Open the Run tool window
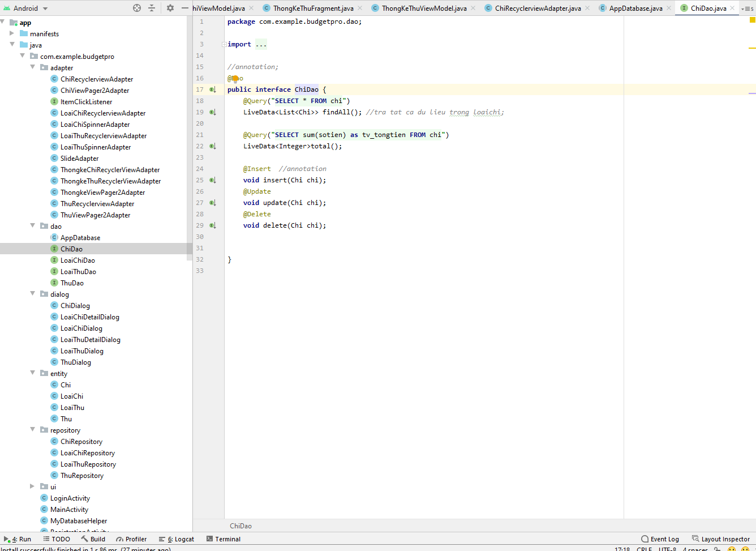The image size is (756, 551). click(18, 539)
